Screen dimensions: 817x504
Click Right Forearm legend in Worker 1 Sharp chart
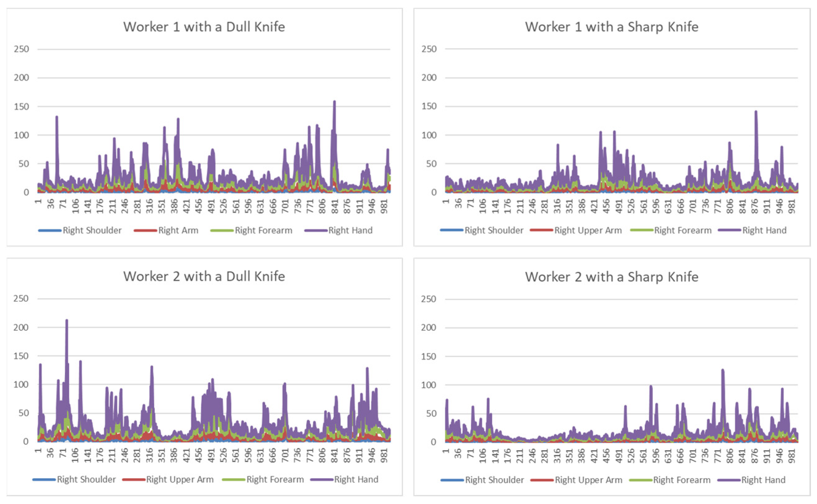(x=682, y=230)
